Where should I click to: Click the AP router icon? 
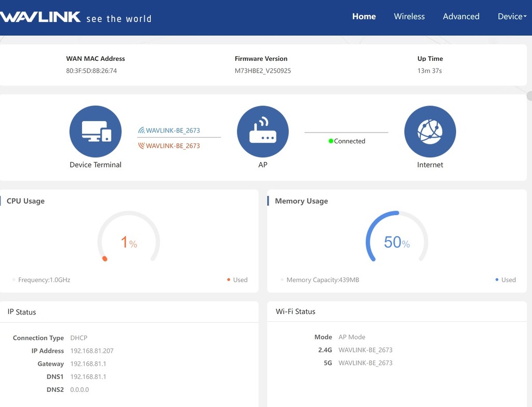click(262, 132)
